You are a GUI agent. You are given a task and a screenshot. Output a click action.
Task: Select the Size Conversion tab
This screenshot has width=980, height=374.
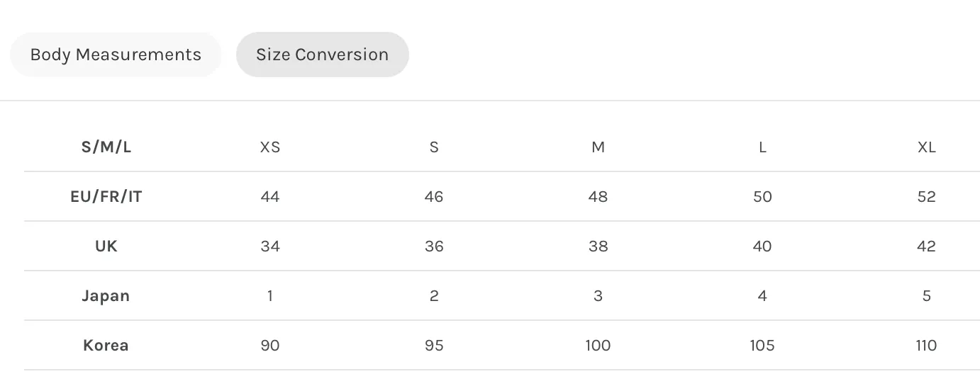(323, 55)
